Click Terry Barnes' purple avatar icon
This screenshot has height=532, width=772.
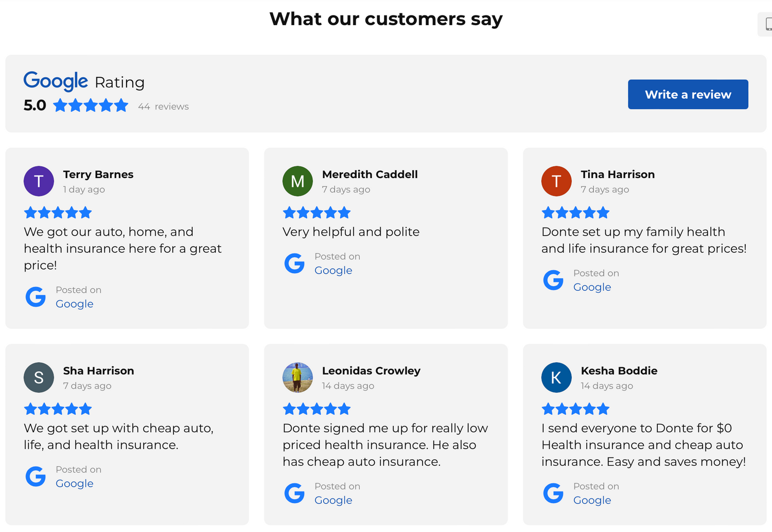point(39,181)
